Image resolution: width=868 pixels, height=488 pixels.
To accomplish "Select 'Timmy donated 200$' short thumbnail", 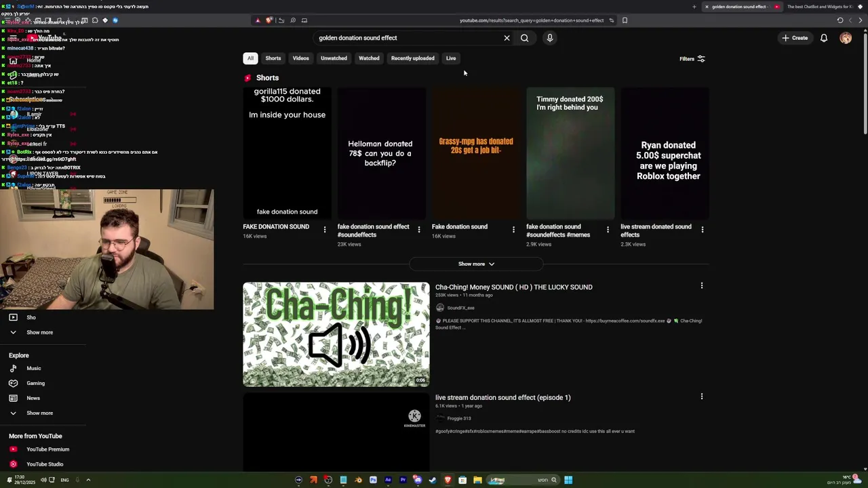I will coord(570,153).
